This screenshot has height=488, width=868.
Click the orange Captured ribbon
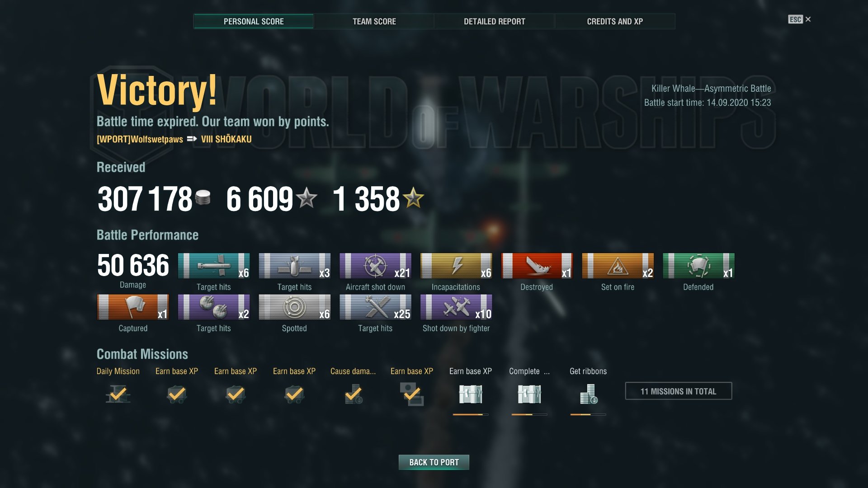pyautogui.click(x=133, y=307)
